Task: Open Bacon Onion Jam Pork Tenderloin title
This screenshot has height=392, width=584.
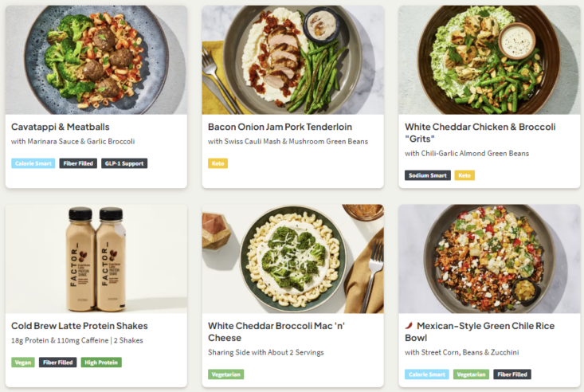Action: pyautogui.click(x=280, y=127)
